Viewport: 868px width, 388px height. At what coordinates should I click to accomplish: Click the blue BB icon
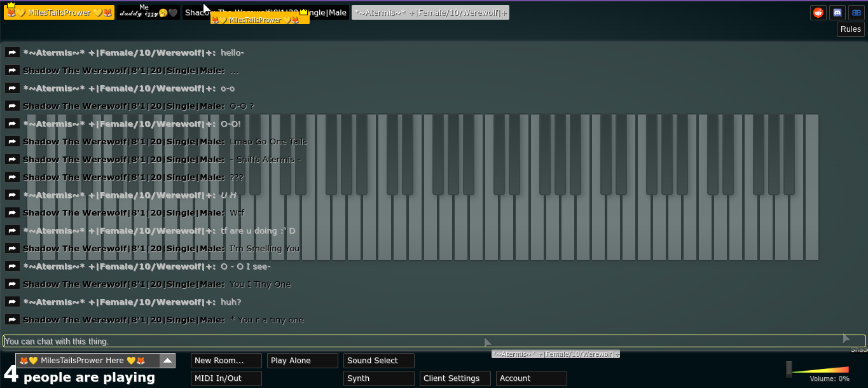point(857,13)
